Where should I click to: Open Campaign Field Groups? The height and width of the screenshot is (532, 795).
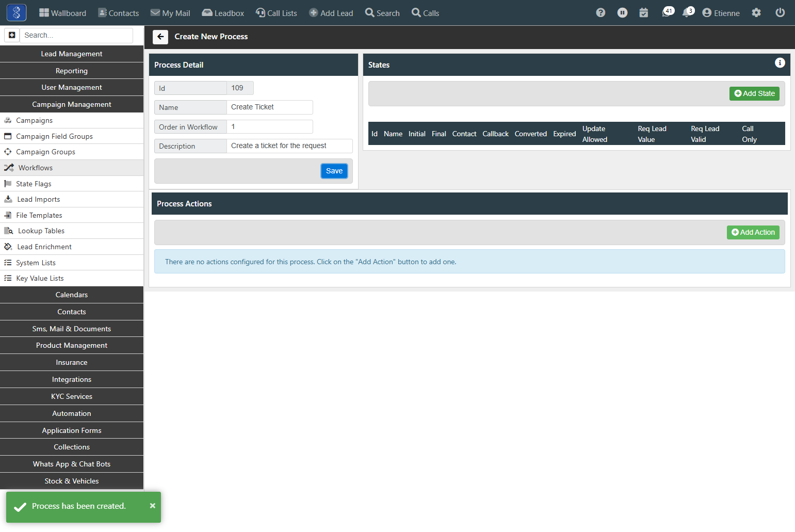point(72,136)
